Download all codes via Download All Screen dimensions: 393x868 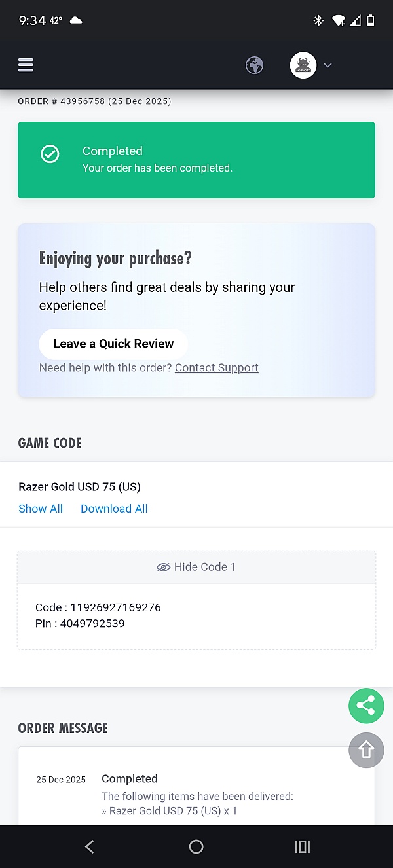click(x=114, y=509)
